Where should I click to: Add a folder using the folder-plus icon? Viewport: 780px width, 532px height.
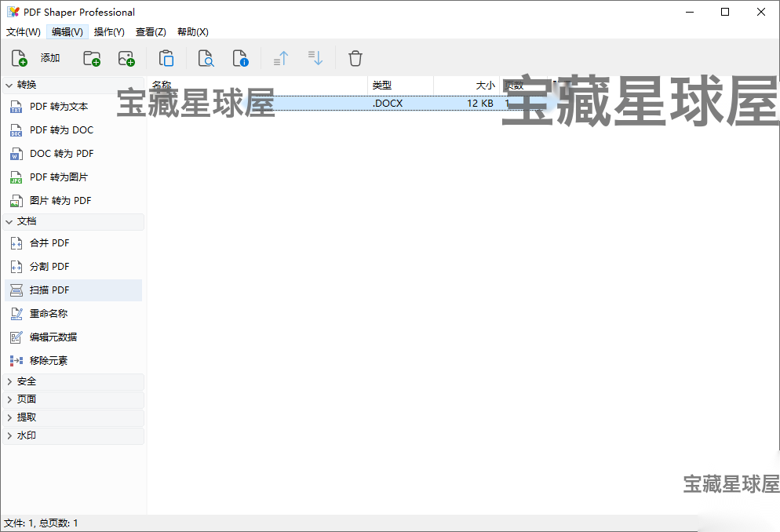click(x=92, y=58)
